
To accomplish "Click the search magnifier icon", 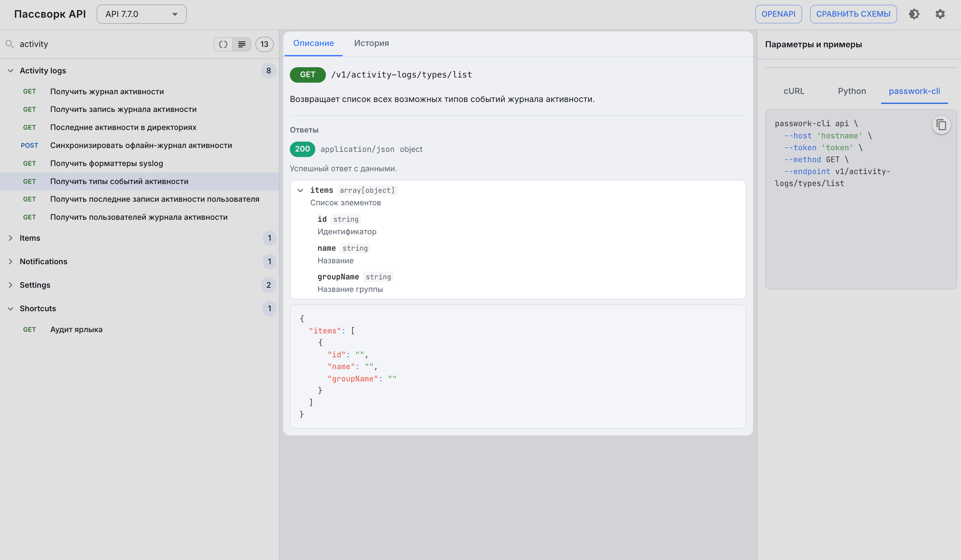I will point(10,44).
